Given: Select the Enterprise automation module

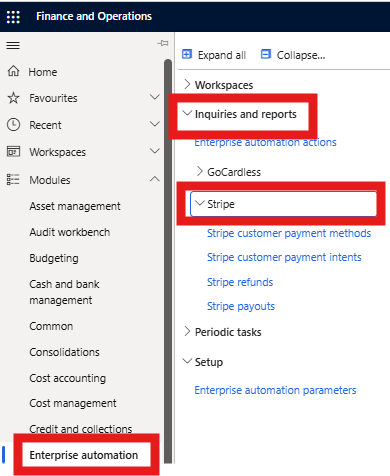Looking at the screenshot, I should [x=84, y=455].
